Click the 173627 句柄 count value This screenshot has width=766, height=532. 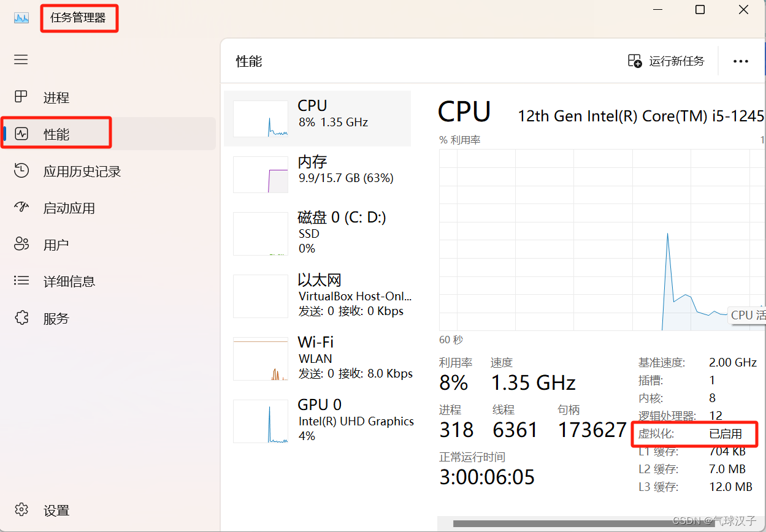(x=592, y=430)
